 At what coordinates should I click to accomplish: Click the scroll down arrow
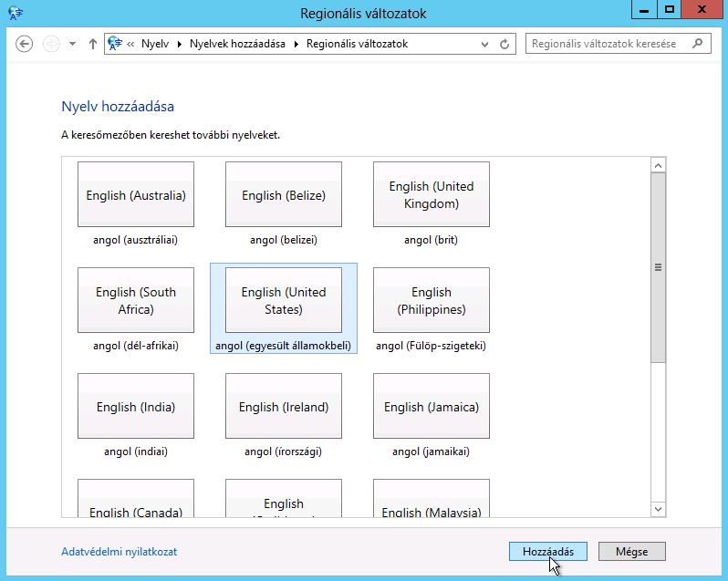click(658, 509)
